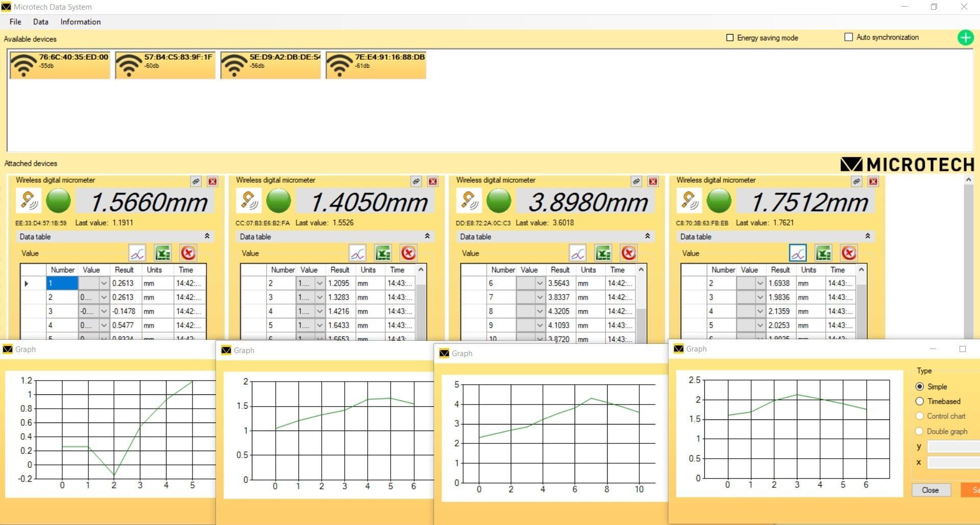Open Value dropdown in row with result 0.5477
The height and width of the screenshot is (525, 980).
click(x=104, y=325)
